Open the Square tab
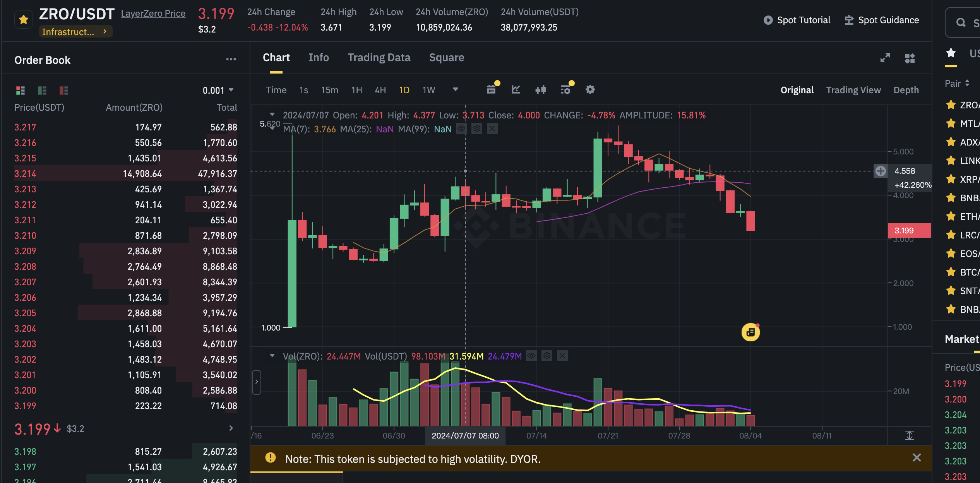 447,58
